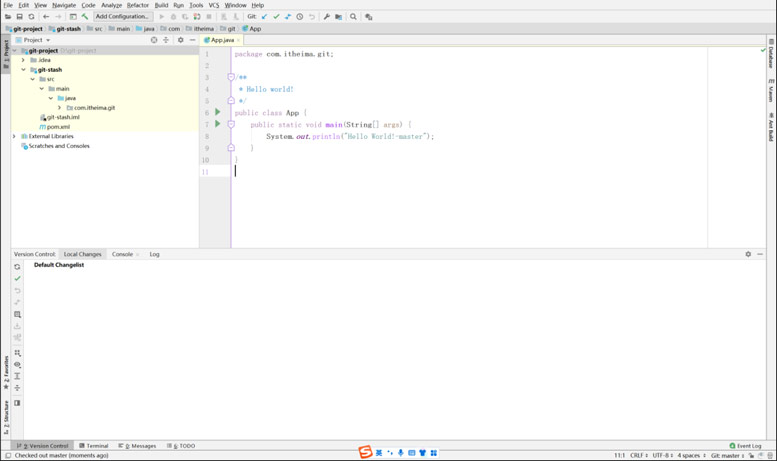This screenshot has width=777, height=461.
Task: Commit changes via green check in Version Control
Action: [x=17, y=279]
